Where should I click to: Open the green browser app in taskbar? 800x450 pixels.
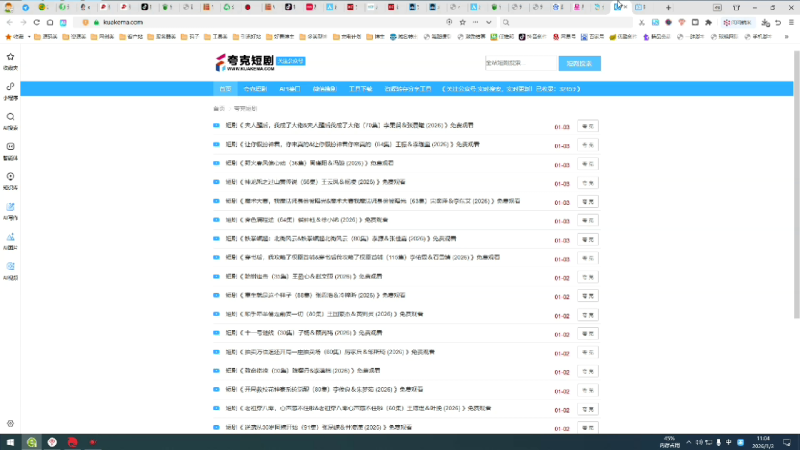click(32, 442)
